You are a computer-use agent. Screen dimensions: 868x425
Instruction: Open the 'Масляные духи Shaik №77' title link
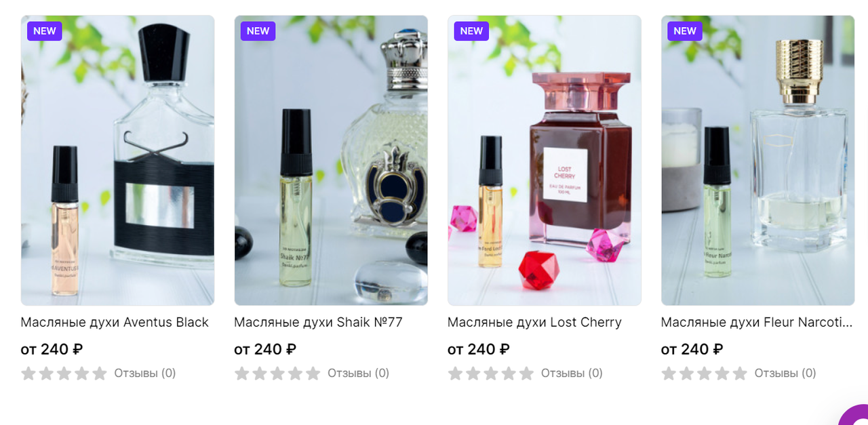[318, 323]
